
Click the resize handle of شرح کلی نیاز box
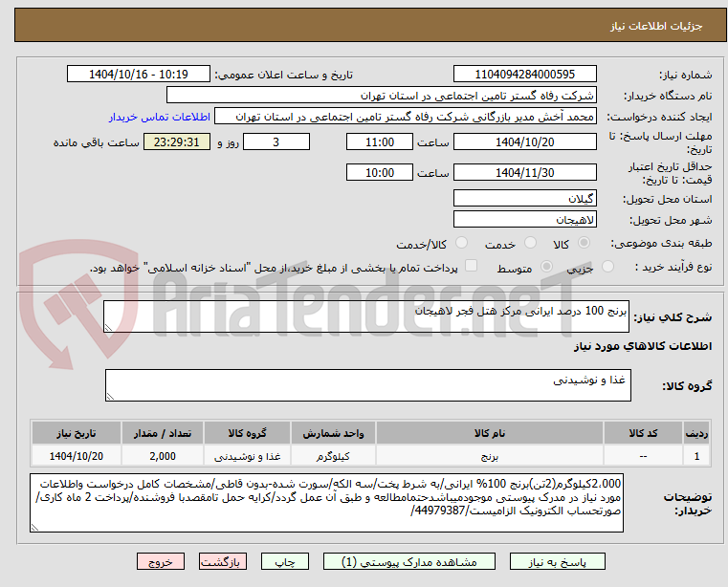[108, 328]
